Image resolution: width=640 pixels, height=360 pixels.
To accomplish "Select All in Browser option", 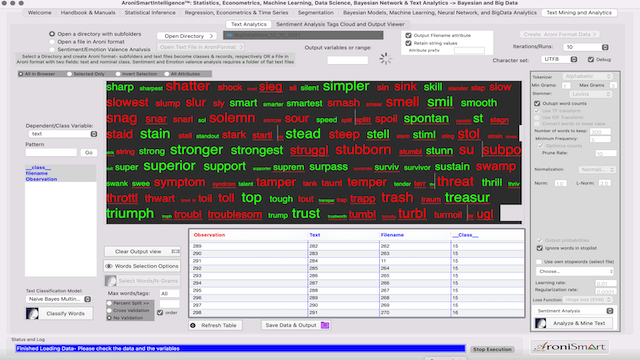I will click(x=21, y=74).
